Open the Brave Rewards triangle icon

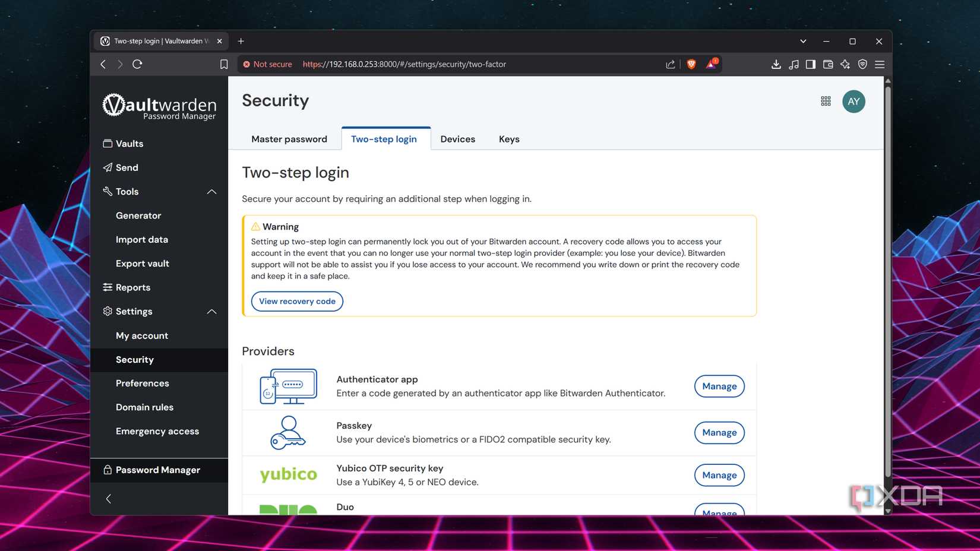[x=711, y=64]
